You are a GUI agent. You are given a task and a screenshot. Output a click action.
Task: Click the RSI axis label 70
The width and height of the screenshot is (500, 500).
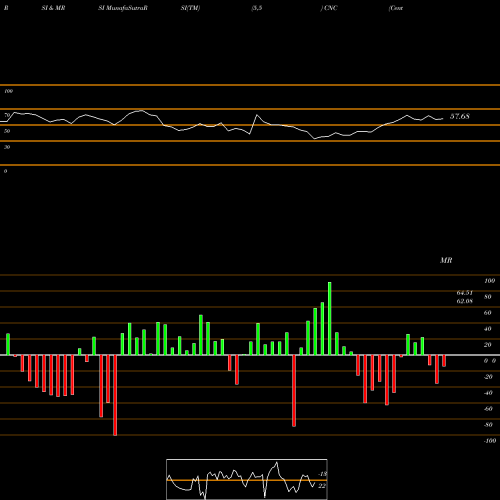click(7, 115)
